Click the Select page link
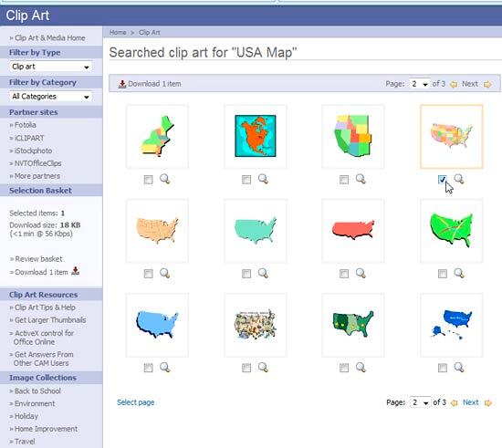This screenshot has width=502, height=448. pos(135,402)
